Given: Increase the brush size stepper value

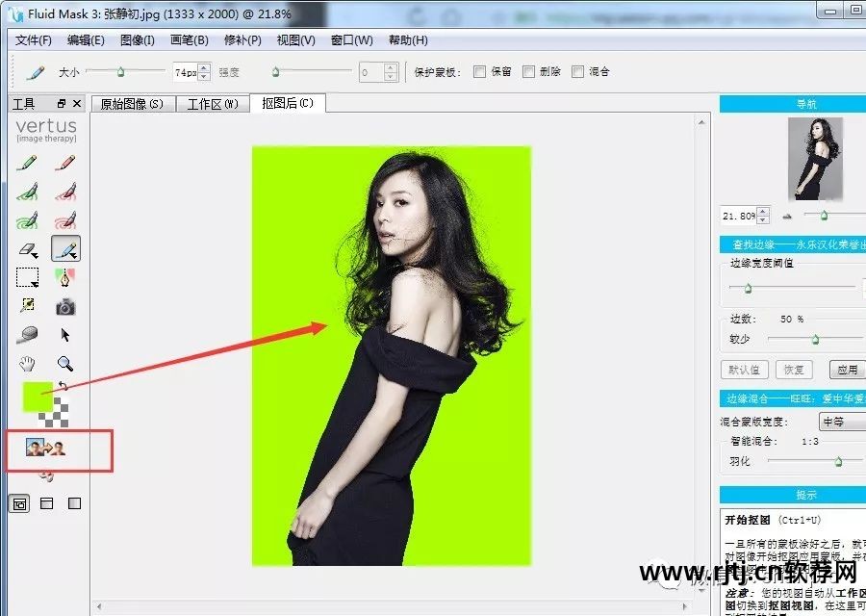Looking at the screenshot, I should coord(204,67).
